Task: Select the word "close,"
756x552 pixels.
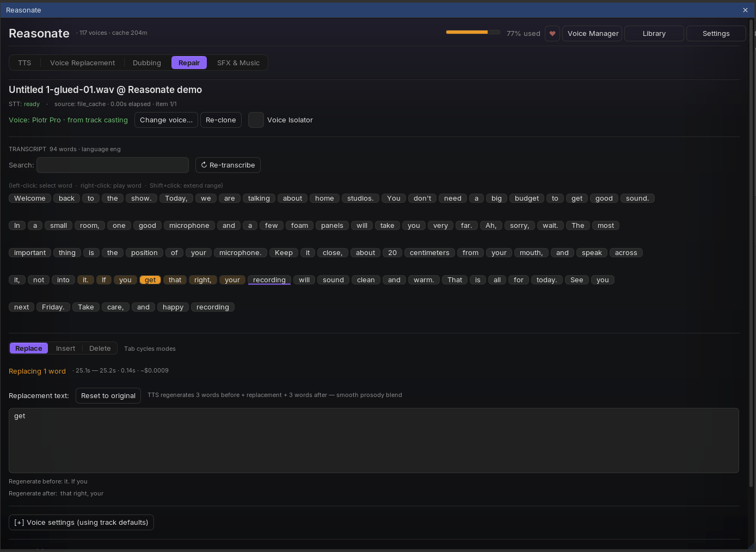Action: tap(333, 253)
